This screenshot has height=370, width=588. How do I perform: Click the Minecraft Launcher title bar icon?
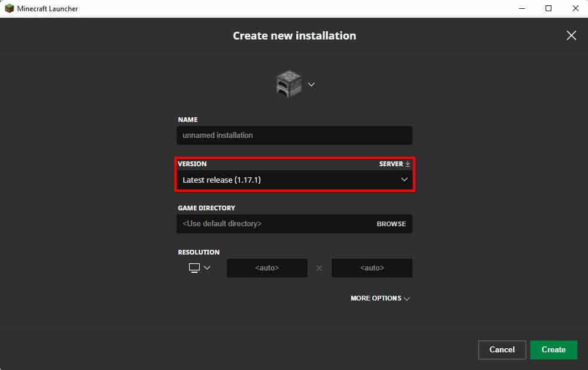pos(9,8)
